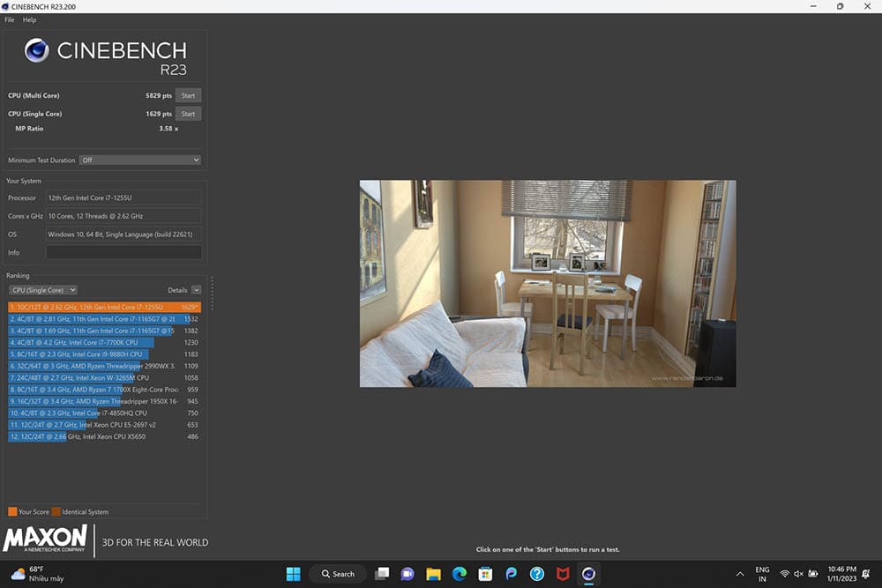882x588 pixels.
Task: Open the Windows Start menu
Action: (293, 574)
